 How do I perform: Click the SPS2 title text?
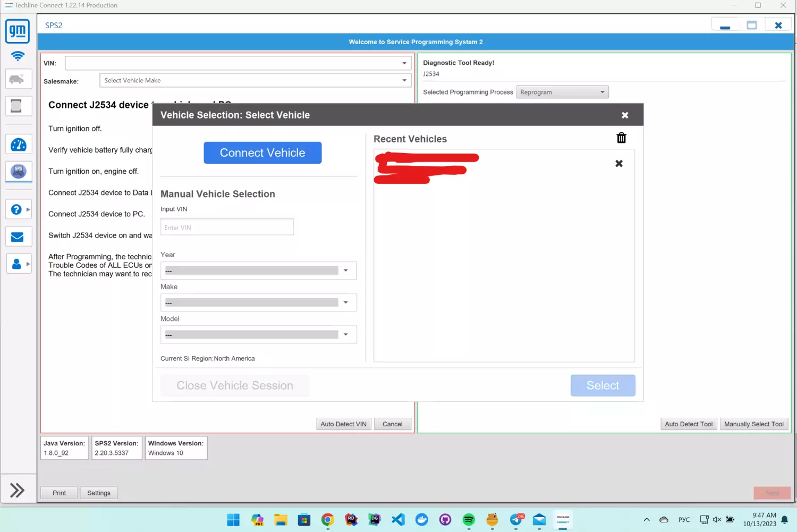(x=54, y=26)
